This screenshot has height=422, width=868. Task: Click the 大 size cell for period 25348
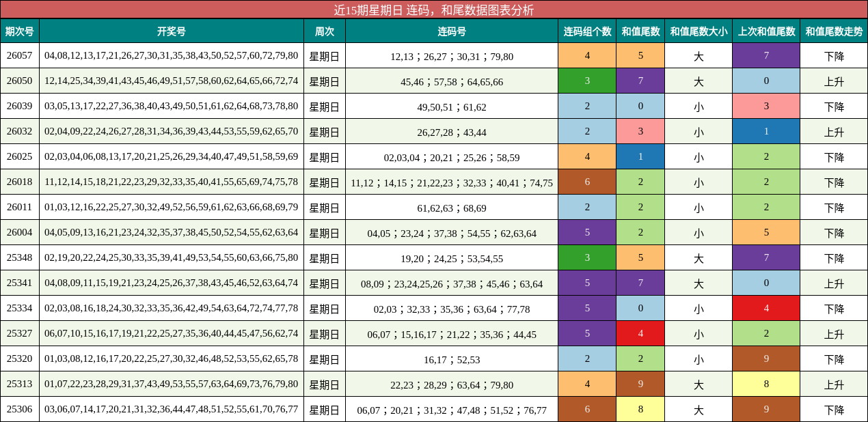pyautogui.click(x=699, y=258)
